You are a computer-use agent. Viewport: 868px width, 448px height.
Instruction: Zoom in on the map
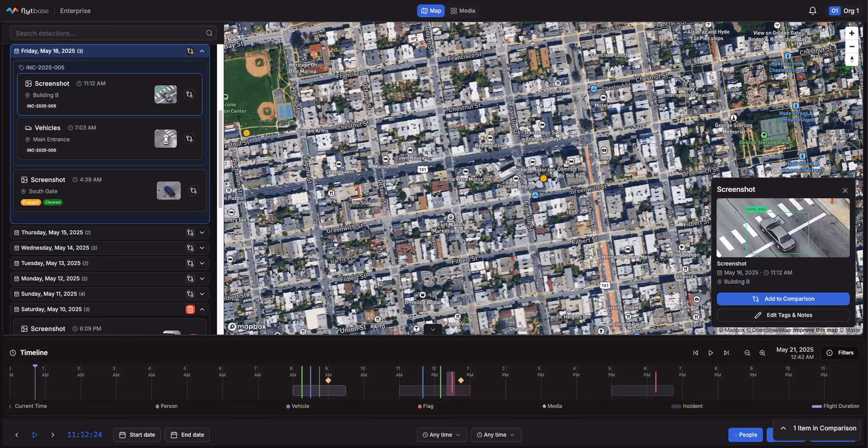coord(852,33)
